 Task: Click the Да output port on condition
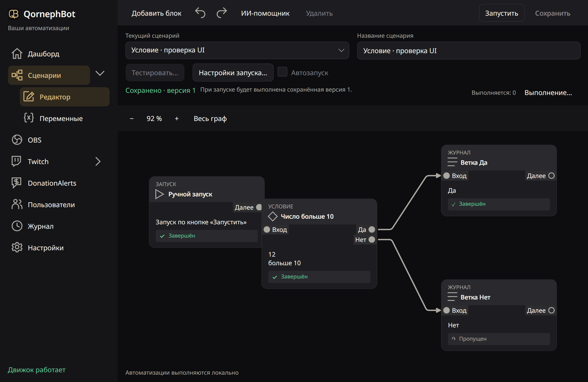coord(372,229)
